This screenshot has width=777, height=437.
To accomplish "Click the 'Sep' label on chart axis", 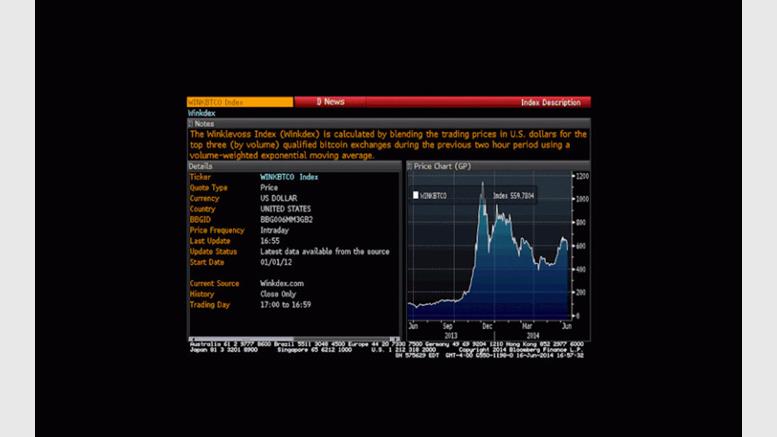I will 447,326.
